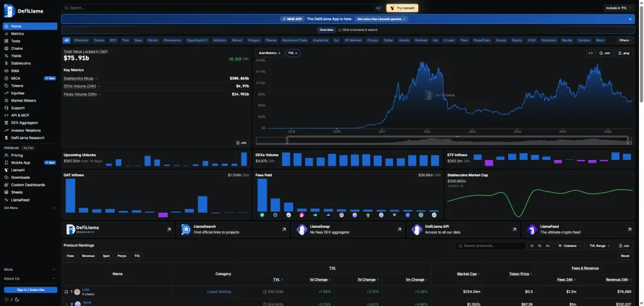Bookmark the Lido protocol row
Viewport: 644px width, 306px height.
point(66,292)
